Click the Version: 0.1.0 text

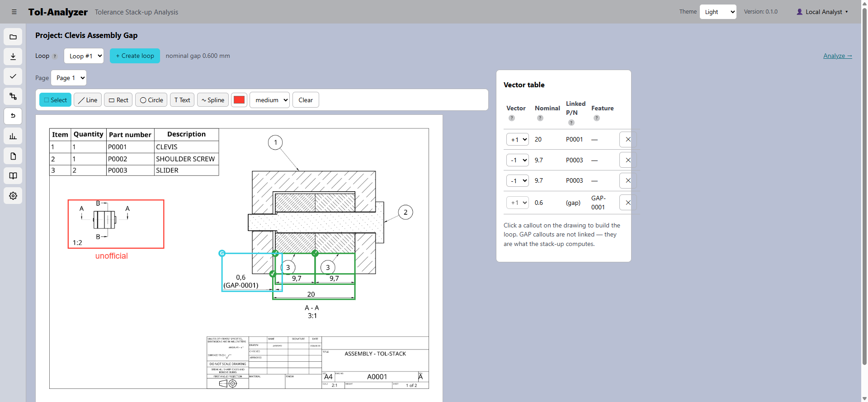coord(761,12)
